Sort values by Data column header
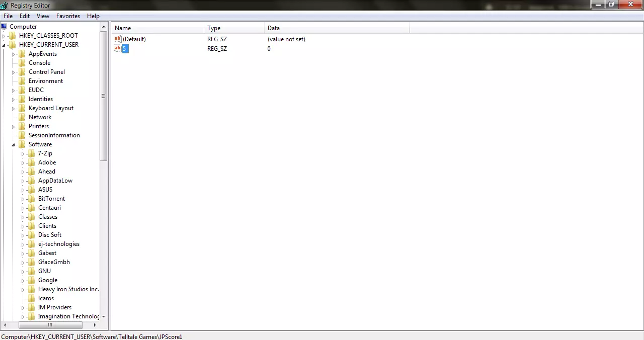 tap(337, 28)
